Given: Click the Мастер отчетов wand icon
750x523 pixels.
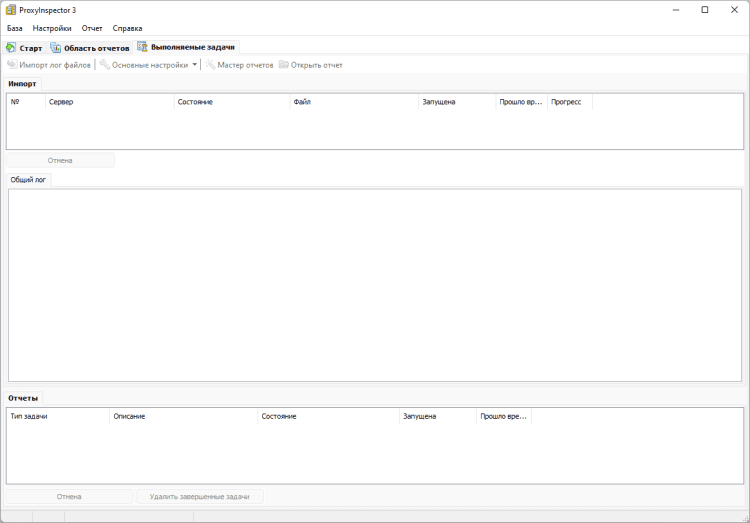Looking at the screenshot, I should coord(210,65).
